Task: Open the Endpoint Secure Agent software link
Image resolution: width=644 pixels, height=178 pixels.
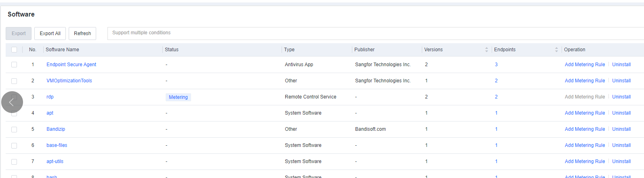Action: [x=71, y=65]
